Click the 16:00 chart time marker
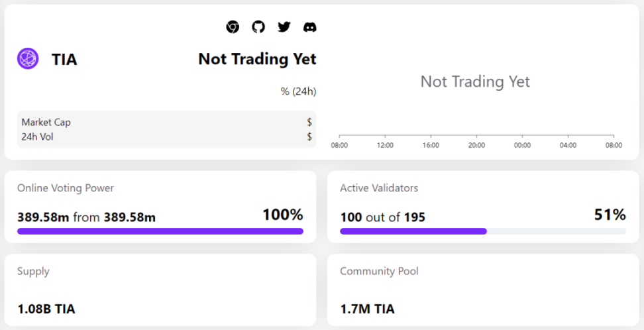Image resolution: width=644 pixels, height=330 pixels. 431,145
